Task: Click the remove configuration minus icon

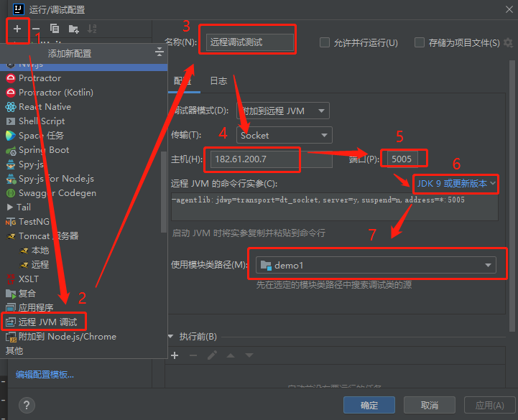Action: pos(36,29)
